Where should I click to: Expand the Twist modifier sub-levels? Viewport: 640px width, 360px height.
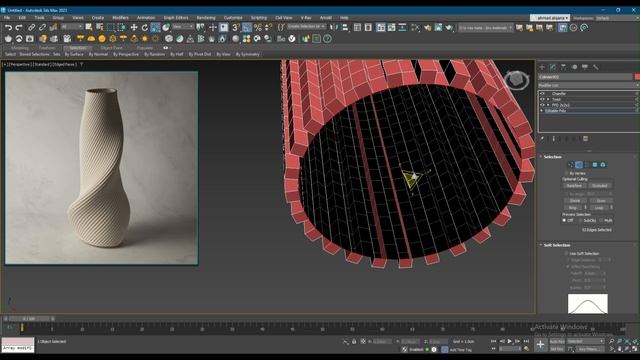click(548, 99)
